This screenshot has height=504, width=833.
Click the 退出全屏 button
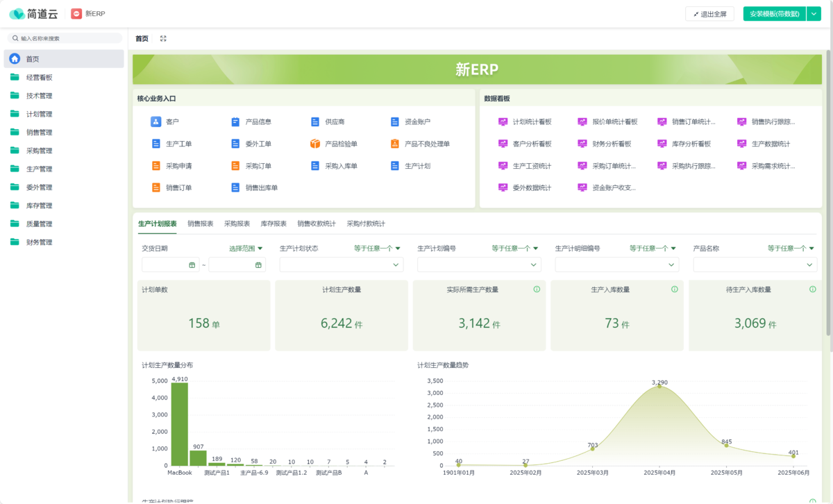pos(709,14)
